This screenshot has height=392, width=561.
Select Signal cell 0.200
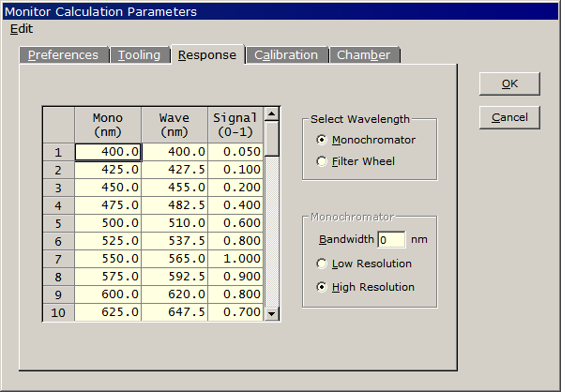click(235, 188)
